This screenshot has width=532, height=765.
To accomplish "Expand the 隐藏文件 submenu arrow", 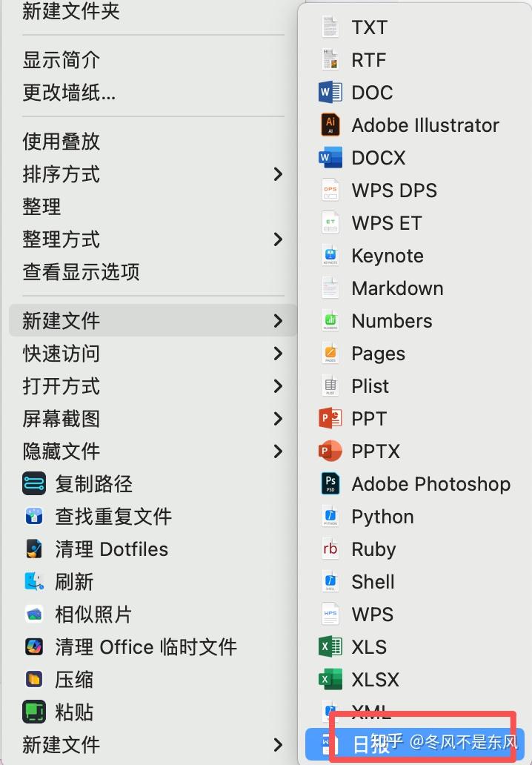I will pos(278,451).
